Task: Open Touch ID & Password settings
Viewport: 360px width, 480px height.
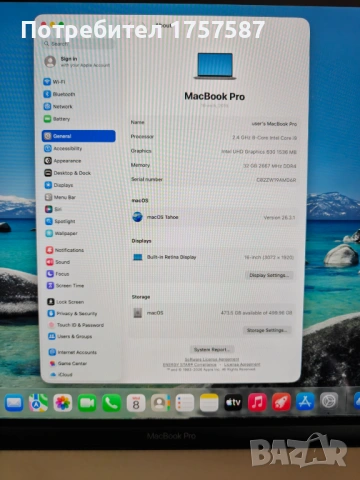Action: 76,325
